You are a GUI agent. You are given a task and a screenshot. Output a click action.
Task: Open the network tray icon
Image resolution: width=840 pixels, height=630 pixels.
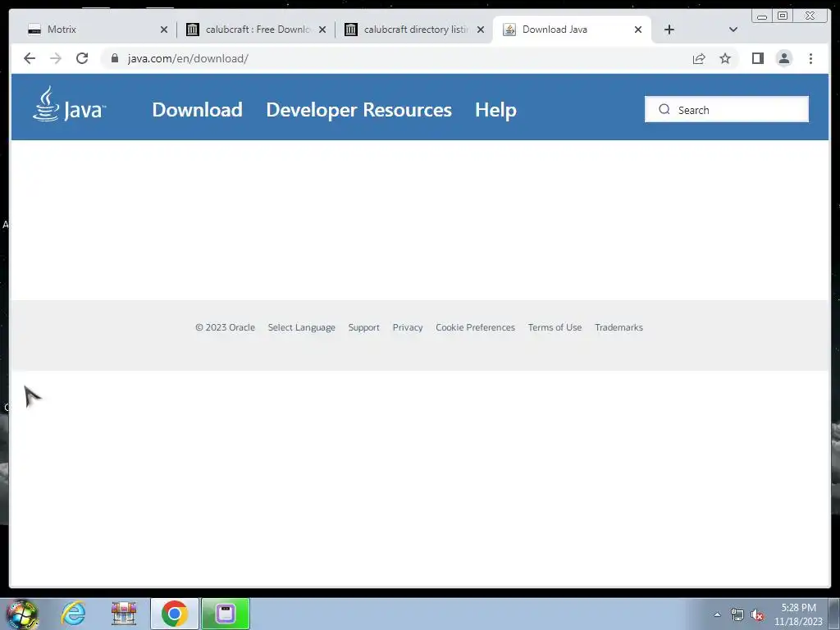737,614
